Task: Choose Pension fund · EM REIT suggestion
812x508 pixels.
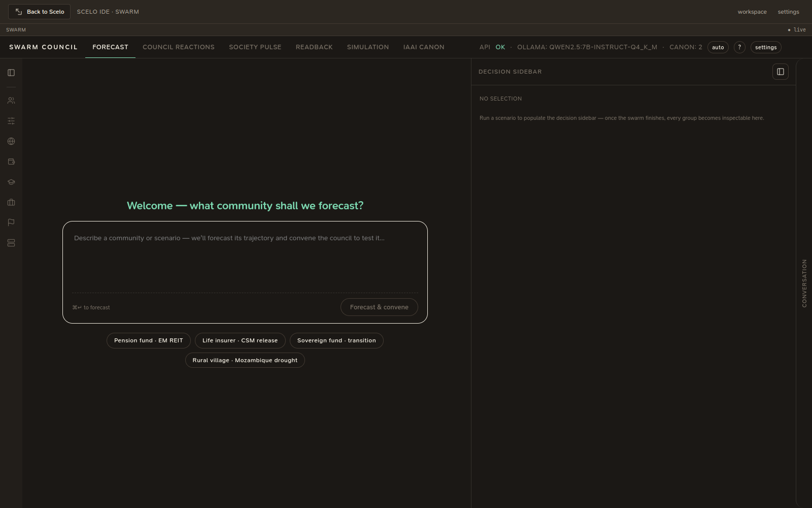Action: (149, 340)
